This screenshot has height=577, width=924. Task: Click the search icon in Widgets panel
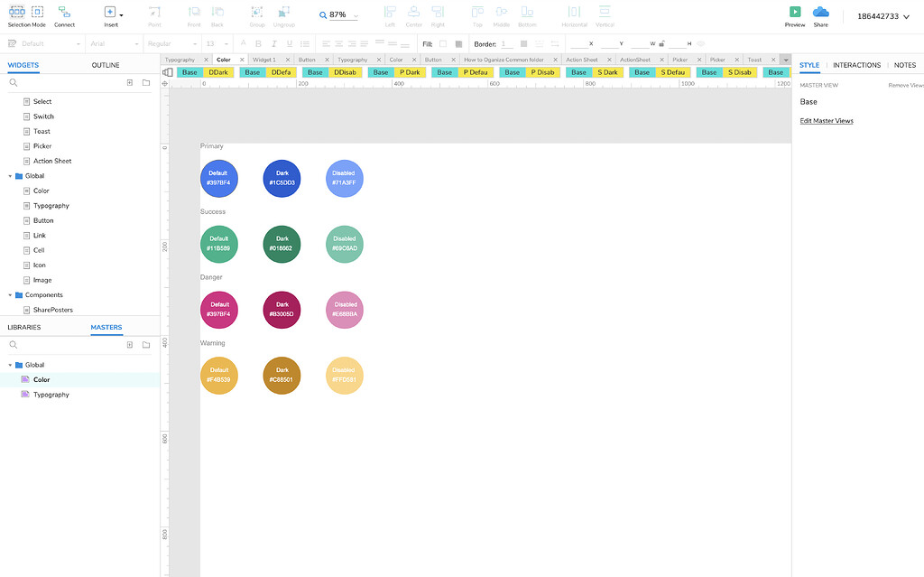point(14,82)
